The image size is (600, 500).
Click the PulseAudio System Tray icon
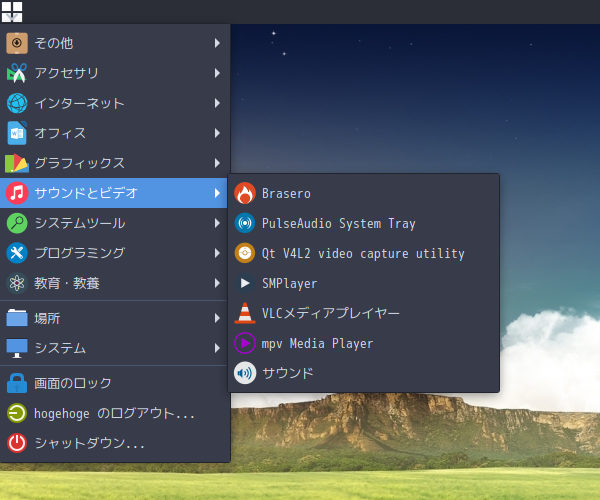pos(245,223)
